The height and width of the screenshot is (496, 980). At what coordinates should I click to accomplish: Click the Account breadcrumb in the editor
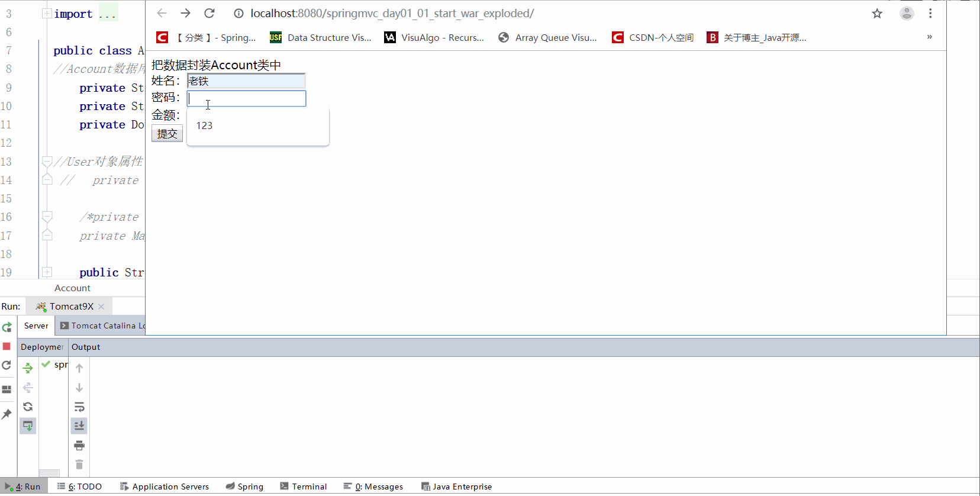tap(72, 288)
